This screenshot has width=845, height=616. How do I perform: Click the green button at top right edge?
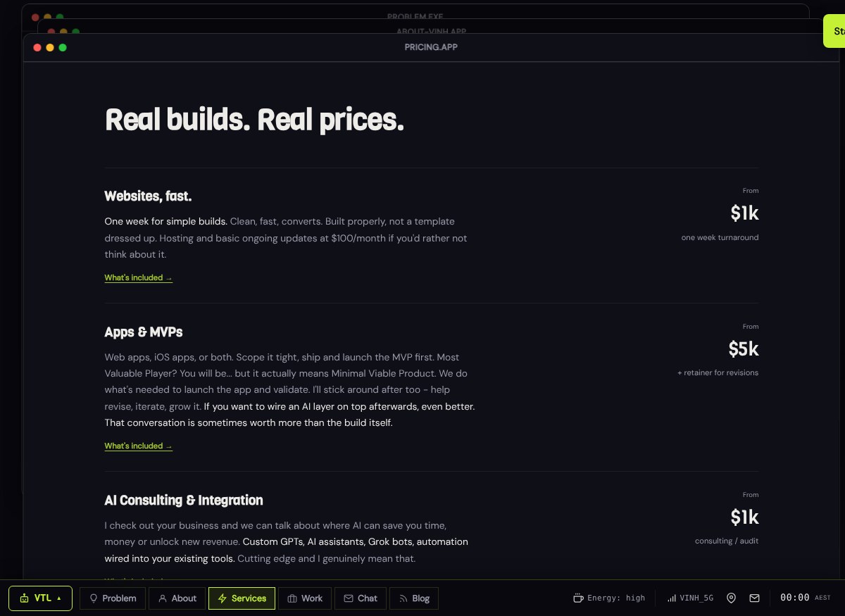pos(835,31)
